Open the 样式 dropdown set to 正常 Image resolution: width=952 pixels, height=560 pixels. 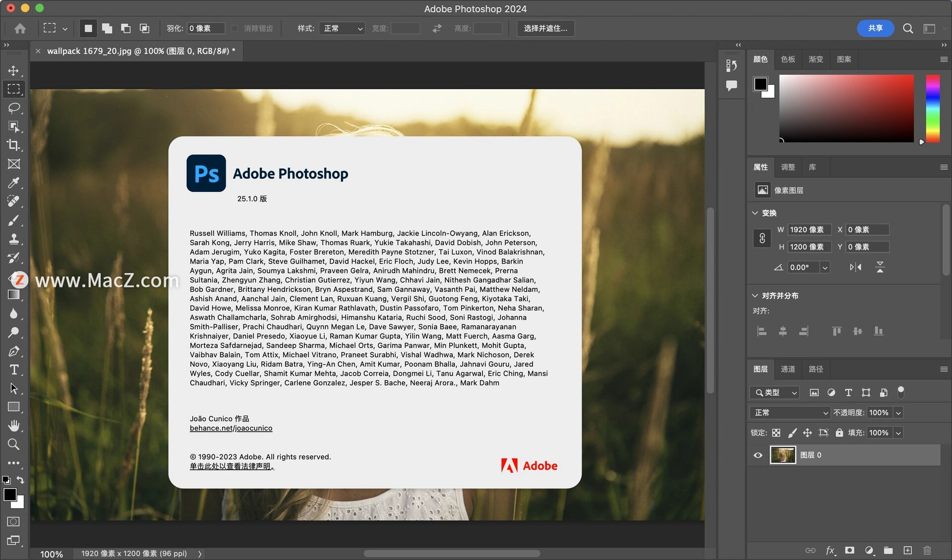(x=342, y=28)
